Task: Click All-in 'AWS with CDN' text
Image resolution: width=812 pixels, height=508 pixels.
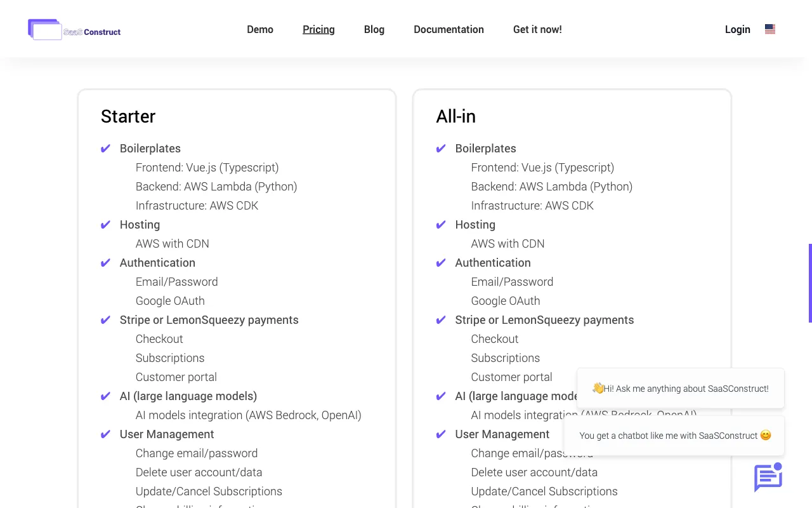Action: click(x=508, y=244)
